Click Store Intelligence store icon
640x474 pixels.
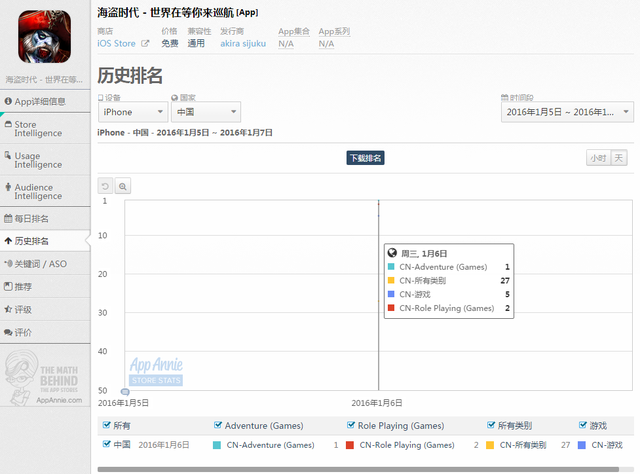[x=8, y=124]
